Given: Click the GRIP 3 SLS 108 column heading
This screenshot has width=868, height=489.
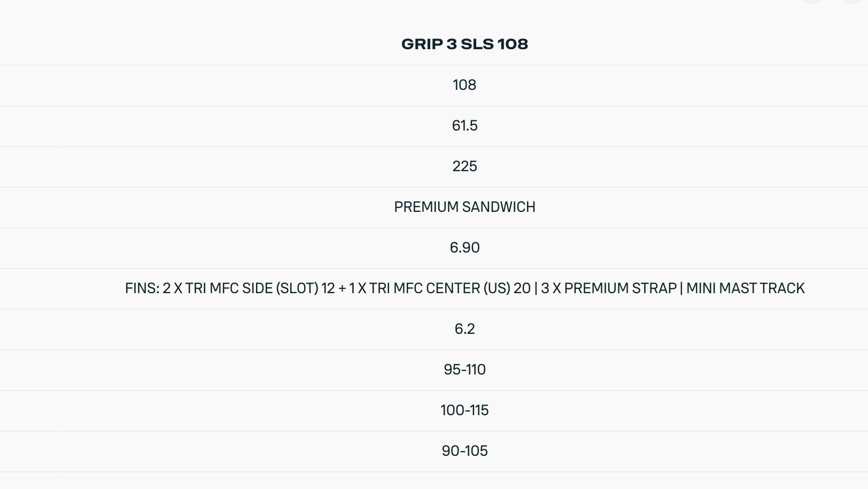Looking at the screenshot, I should [x=464, y=44].
